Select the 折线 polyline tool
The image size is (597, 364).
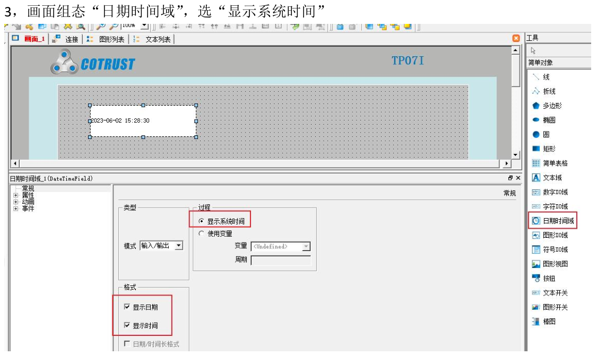click(x=544, y=91)
